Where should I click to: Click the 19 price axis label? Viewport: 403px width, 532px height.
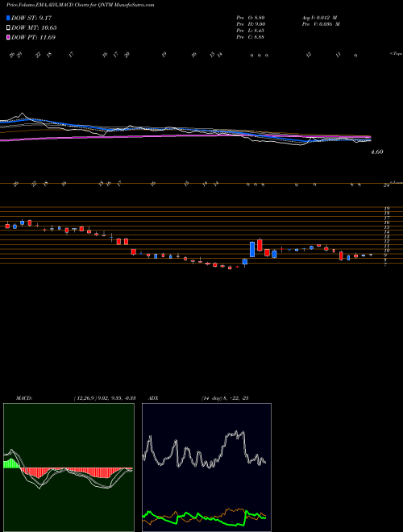click(386, 209)
